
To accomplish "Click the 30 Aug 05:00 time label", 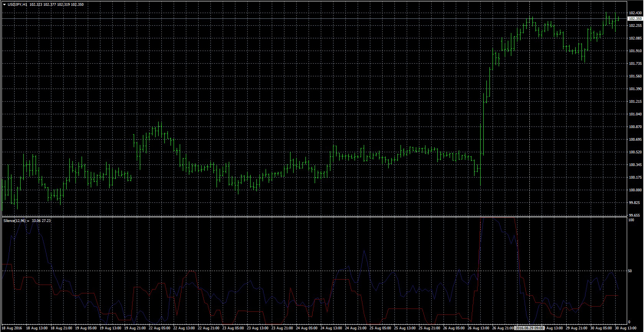I will [x=601, y=328].
